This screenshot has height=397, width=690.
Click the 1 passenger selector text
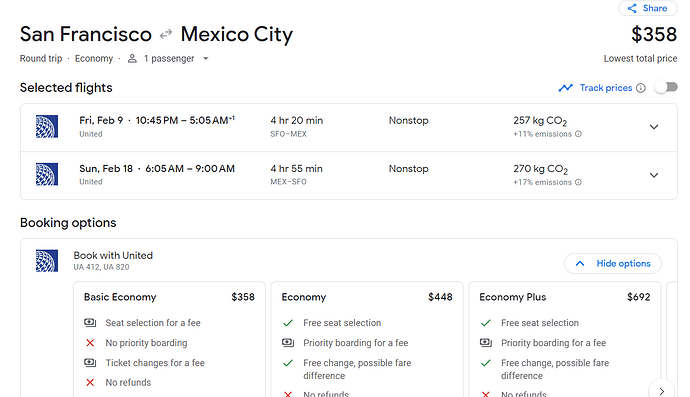(x=169, y=59)
